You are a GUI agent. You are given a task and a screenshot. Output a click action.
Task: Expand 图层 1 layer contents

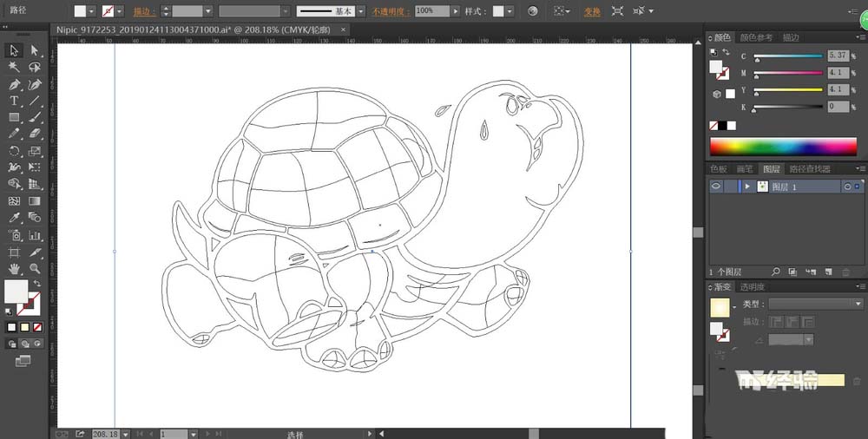click(746, 187)
